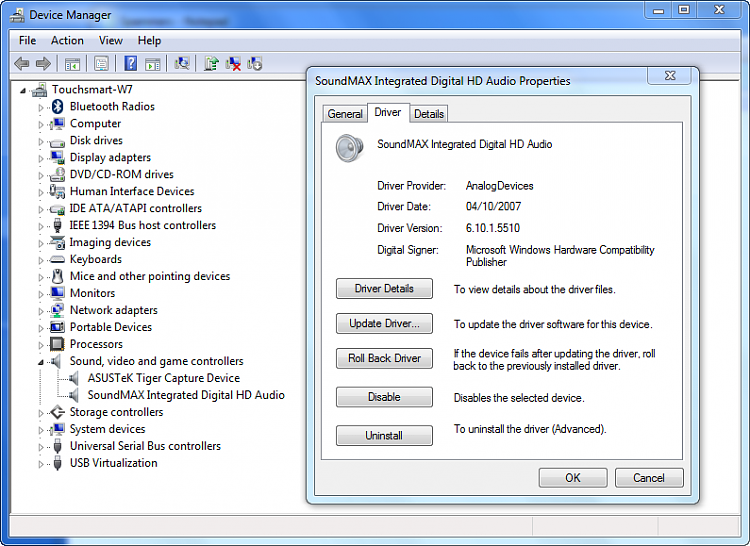Screen dimensions: 750x546
Task: Select the Portable Devices label
Action: [x=111, y=327]
